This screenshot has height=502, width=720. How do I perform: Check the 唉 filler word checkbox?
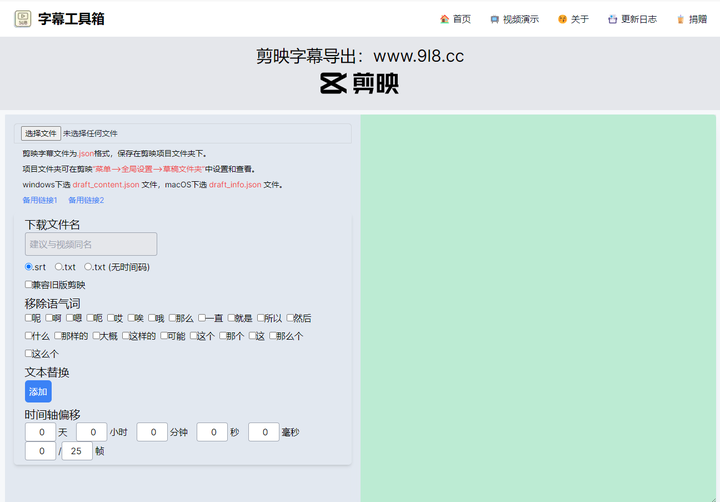coord(131,317)
